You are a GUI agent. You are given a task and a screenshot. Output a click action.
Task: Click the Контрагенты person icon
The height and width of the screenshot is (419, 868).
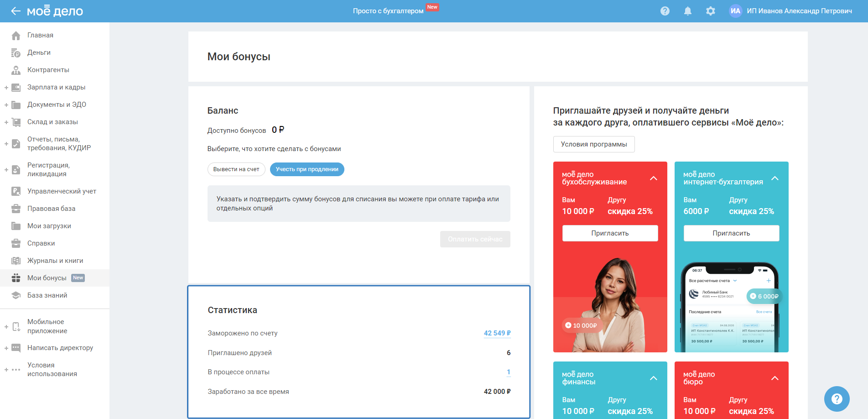pyautogui.click(x=16, y=70)
